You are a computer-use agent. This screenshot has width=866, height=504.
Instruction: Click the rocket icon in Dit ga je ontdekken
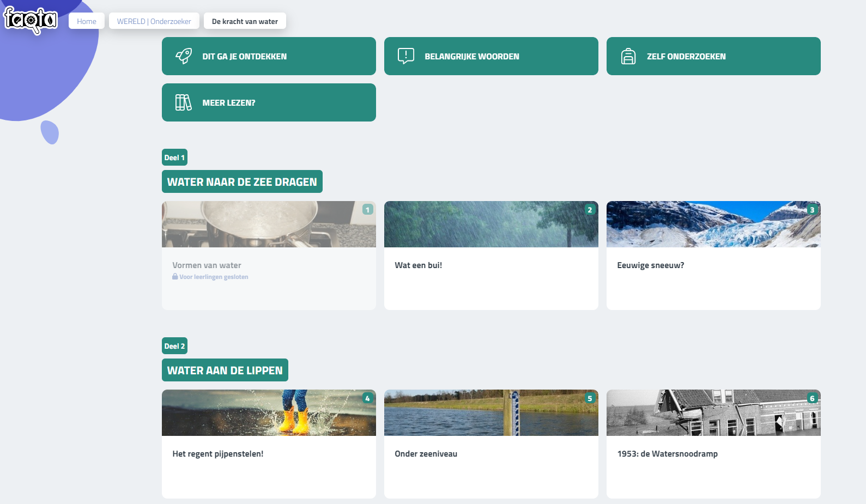tap(184, 56)
